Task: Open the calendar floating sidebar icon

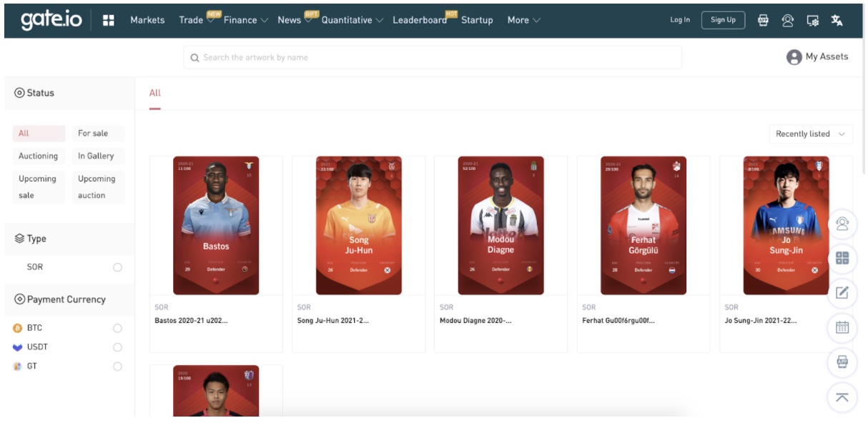Action: tap(842, 327)
